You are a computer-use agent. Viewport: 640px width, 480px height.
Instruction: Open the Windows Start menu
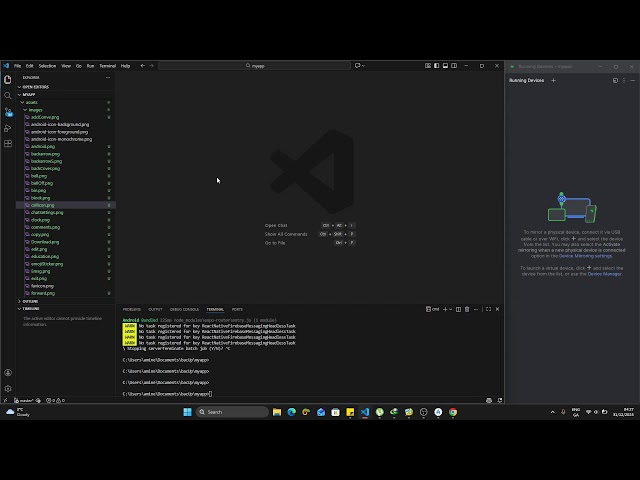187,412
